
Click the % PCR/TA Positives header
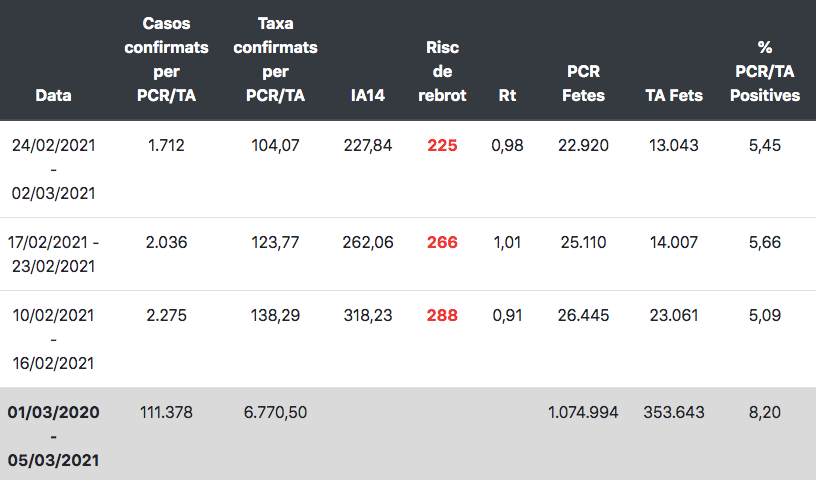point(765,72)
